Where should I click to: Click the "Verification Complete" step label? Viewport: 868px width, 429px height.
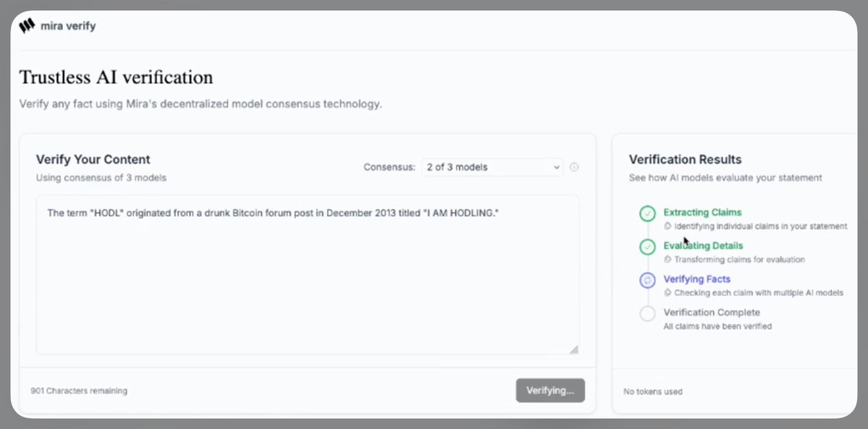click(x=712, y=313)
